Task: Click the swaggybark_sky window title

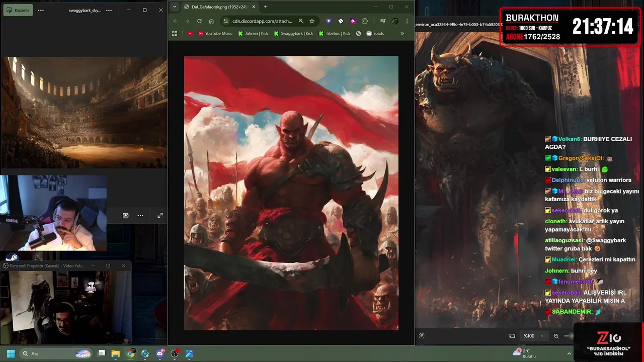Action: click(x=85, y=10)
